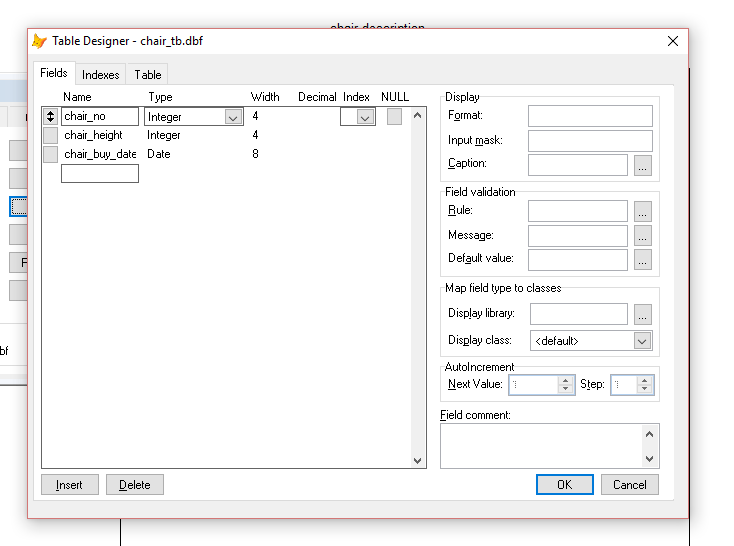Browse for Display library with ellipsis button
The image size is (734, 546).
pyautogui.click(x=643, y=314)
